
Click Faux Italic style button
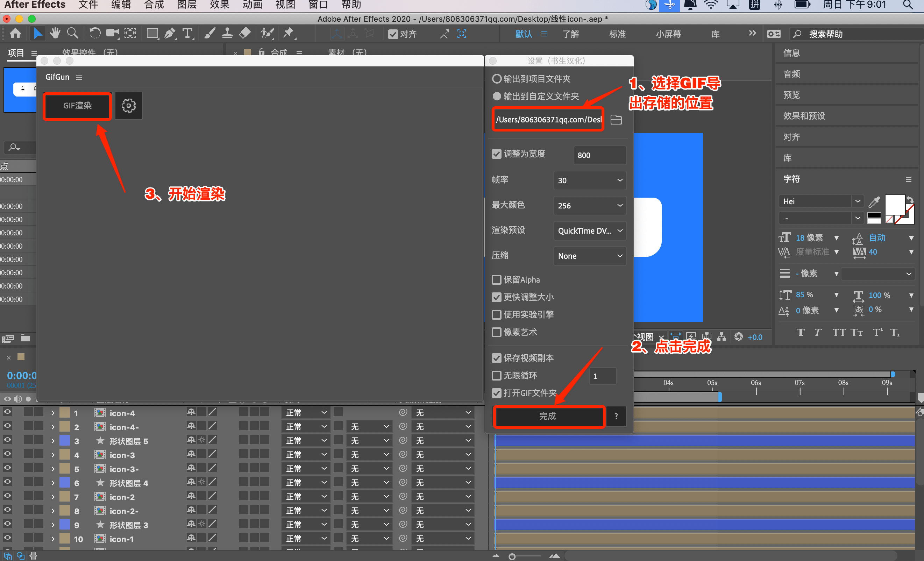coord(818,332)
